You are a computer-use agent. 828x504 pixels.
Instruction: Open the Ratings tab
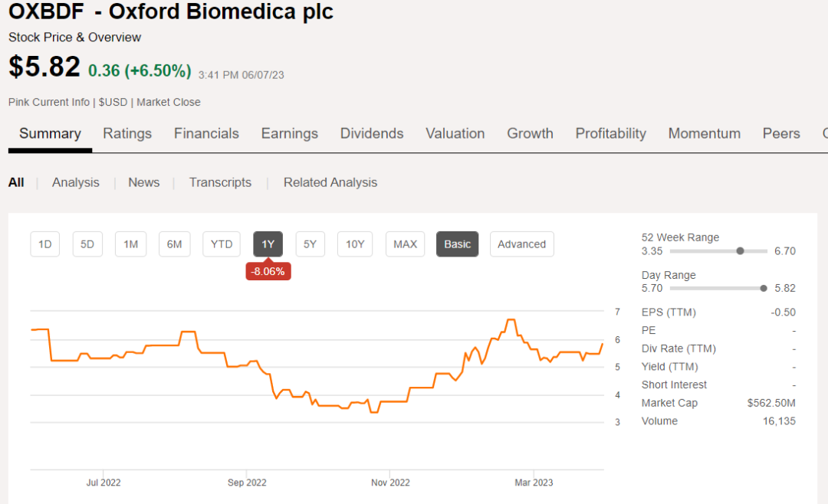pos(127,133)
